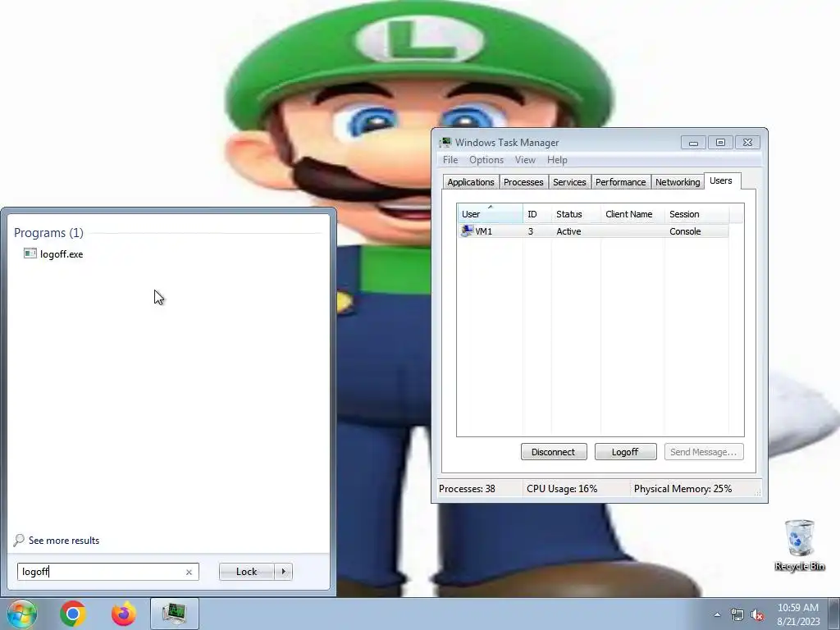Launch Google Chrome from the taskbar
Viewport: 840px width, 630px height.
pyautogui.click(x=73, y=614)
